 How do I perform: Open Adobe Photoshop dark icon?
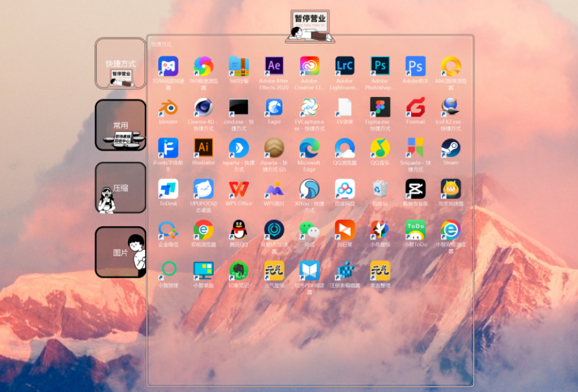click(380, 66)
